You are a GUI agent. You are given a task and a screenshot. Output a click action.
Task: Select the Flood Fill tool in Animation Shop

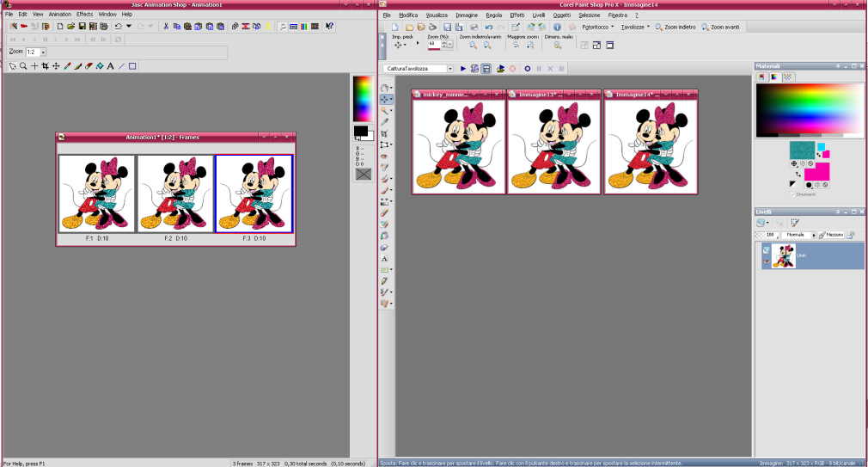pyautogui.click(x=100, y=66)
